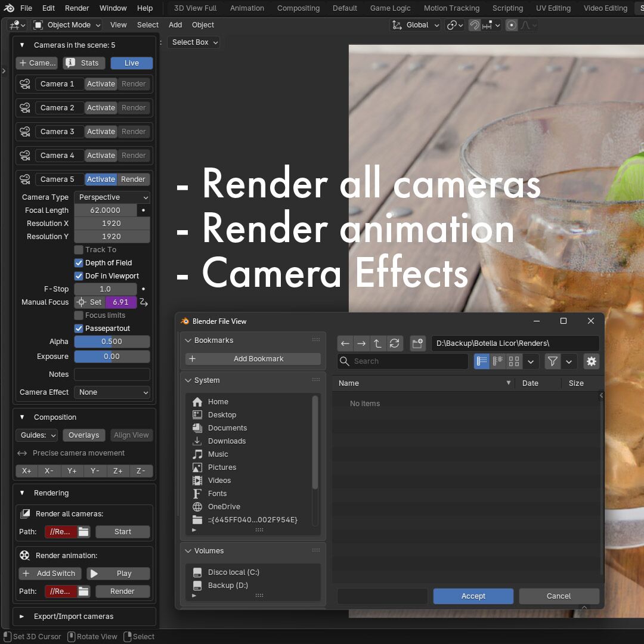Switch to the UV Editing workspace tab
This screenshot has width=644, height=644.
[553, 8]
